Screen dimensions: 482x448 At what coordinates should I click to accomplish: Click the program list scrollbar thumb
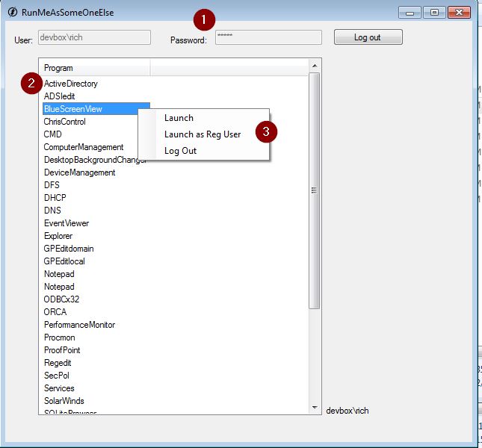pyautogui.click(x=314, y=190)
